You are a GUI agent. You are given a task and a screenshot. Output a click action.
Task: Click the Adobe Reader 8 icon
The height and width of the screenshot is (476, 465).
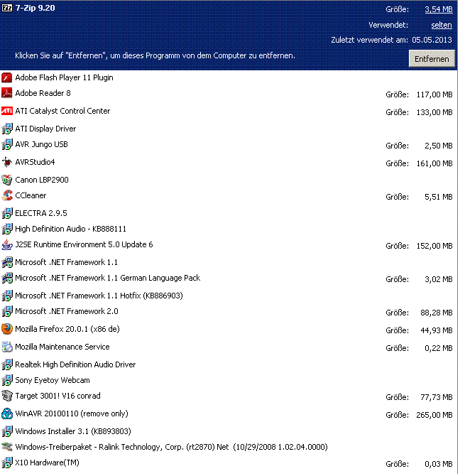coord(6,93)
